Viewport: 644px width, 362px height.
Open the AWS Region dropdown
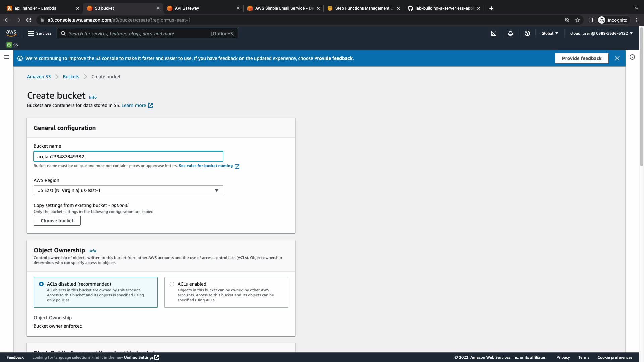click(128, 190)
